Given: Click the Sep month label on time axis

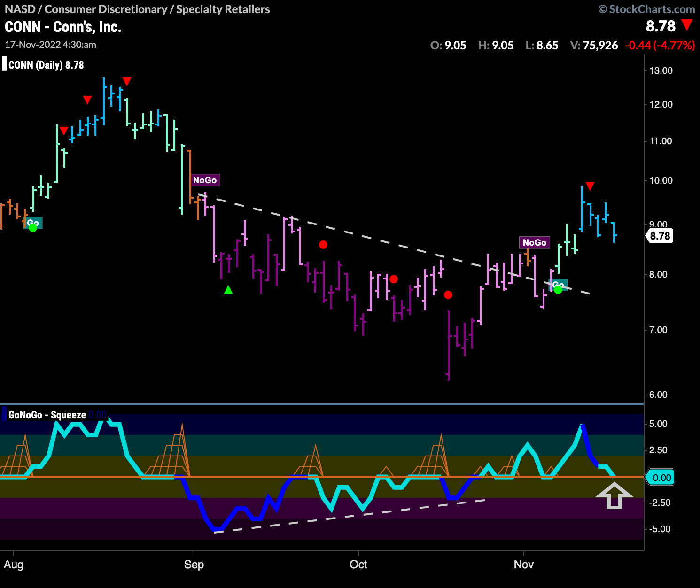Looking at the screenshot, I should [194, 565].
